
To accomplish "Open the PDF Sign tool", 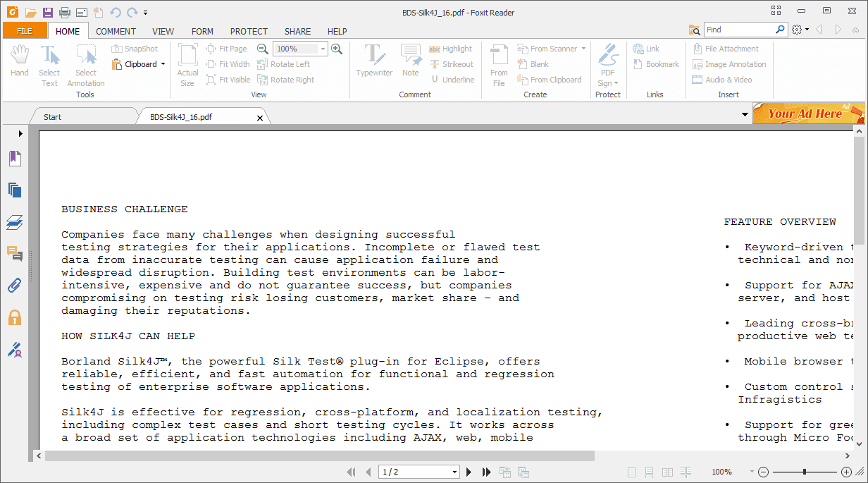I will tap(607, 63).
